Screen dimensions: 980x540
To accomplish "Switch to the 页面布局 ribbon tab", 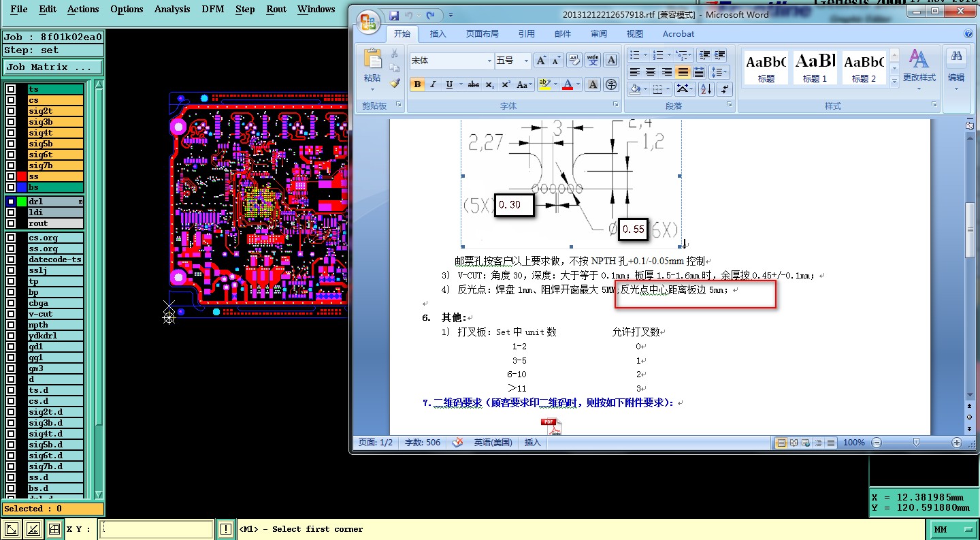I will click(x=482, y=33).
